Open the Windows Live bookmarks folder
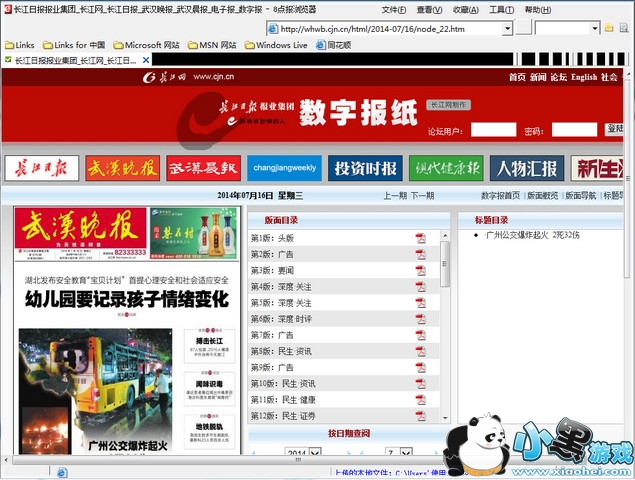This screenshot has height=480, width=635. [276, 45]
